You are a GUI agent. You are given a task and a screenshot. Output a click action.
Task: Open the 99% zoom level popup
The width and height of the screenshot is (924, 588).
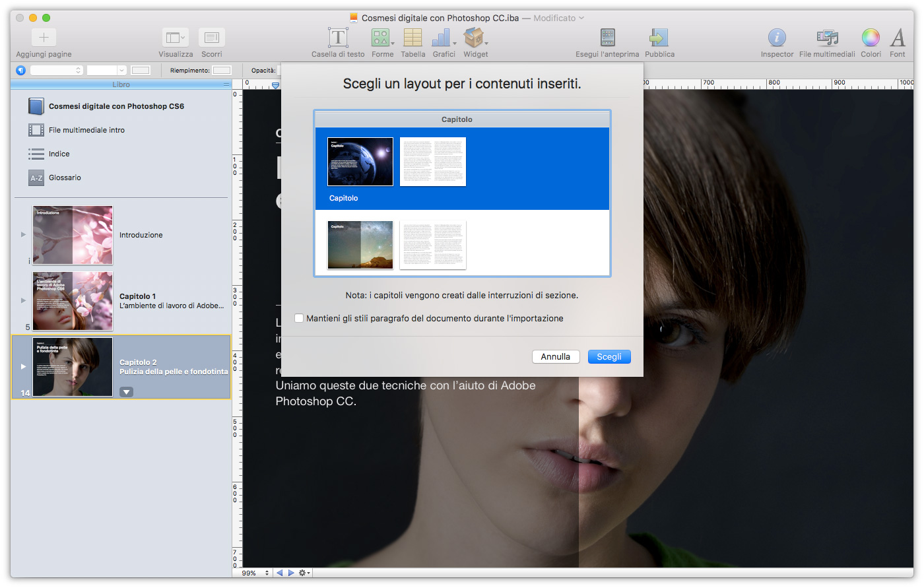click(x=255, y=573)
